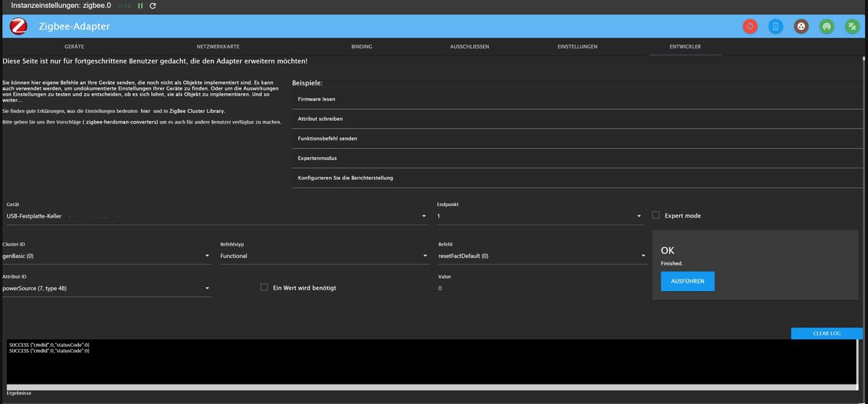Click the brown group icon in header
This screenshot has height=404, width=868.
801,26
